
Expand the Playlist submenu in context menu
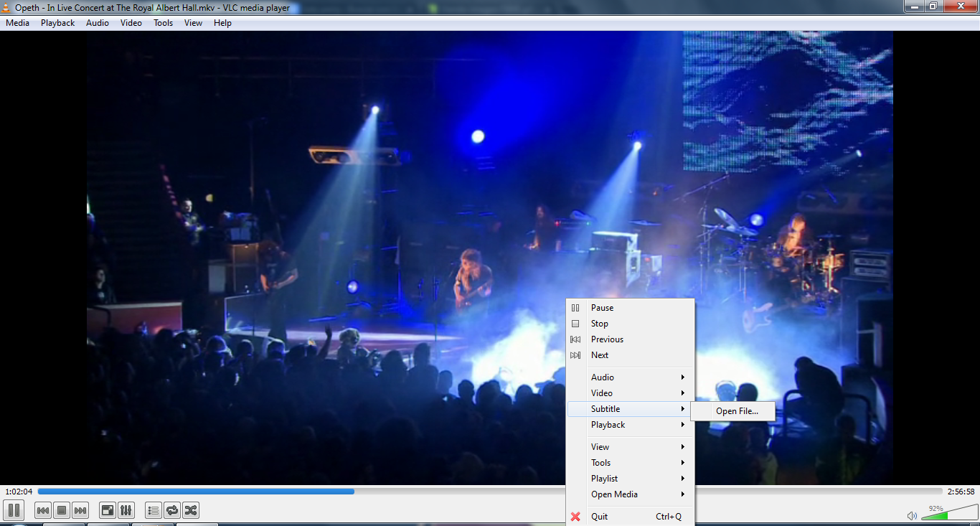(x=631, y=479)
